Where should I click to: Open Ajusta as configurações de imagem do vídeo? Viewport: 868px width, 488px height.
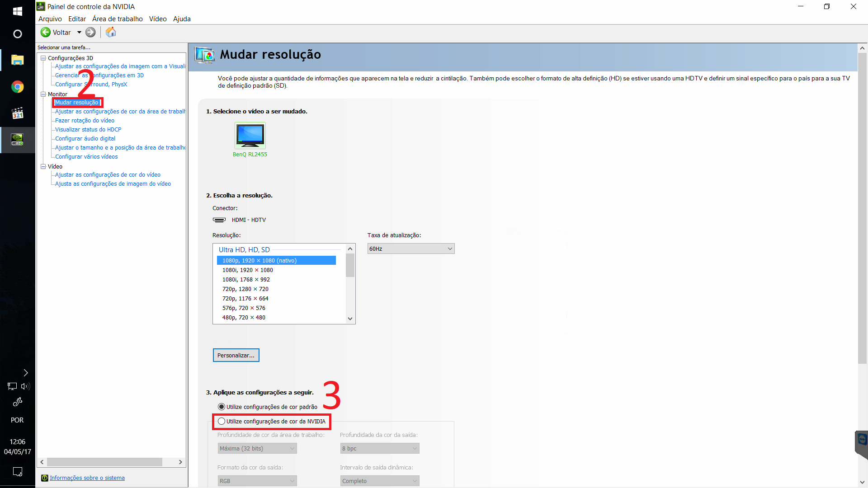click(113, 184)
